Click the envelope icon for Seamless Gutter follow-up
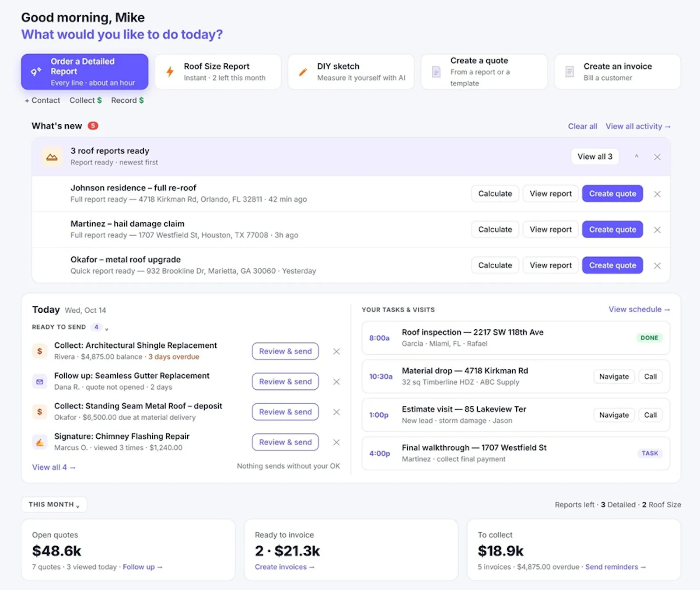700x590 pixels. click(x=40, y=381)
